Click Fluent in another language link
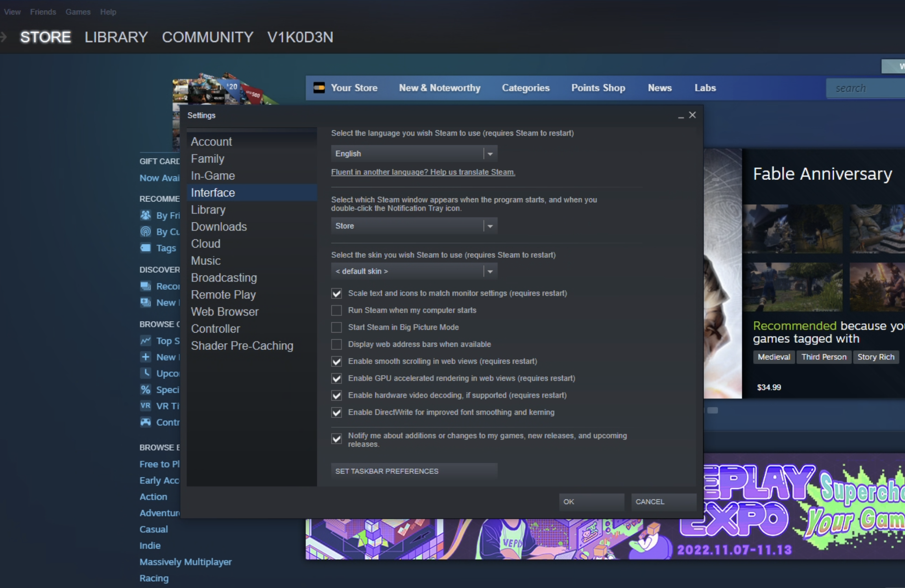The width and height of the screenshot is (905, 588). tap(423, 172)
